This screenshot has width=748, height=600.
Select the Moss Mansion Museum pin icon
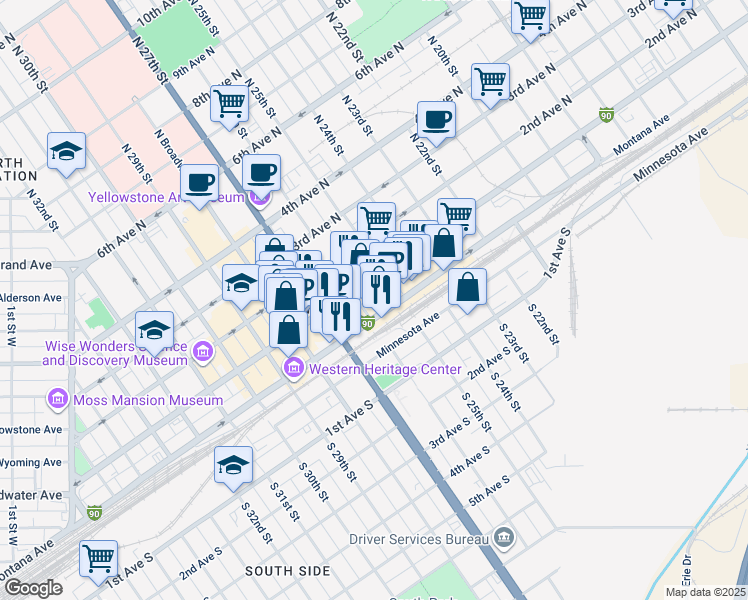tap(58, 400)
